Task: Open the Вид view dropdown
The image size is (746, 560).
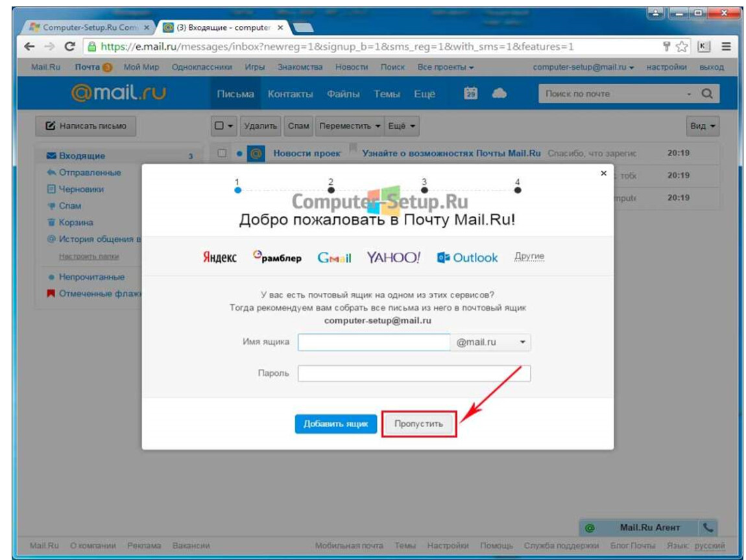Action: click(703, 126)
